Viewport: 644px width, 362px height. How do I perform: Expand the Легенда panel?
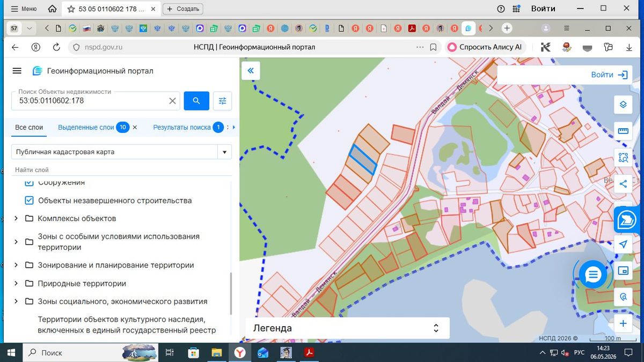(347, 328)
